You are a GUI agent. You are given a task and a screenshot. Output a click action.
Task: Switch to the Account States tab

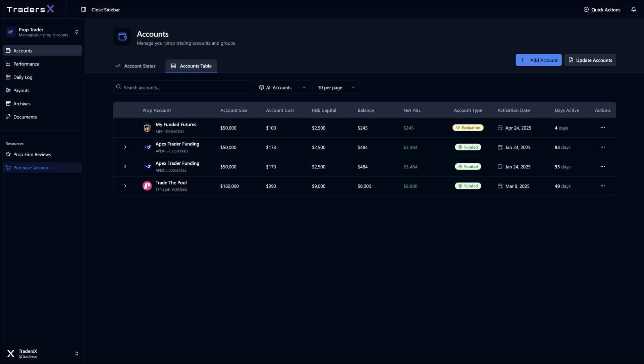coord(136,66)
